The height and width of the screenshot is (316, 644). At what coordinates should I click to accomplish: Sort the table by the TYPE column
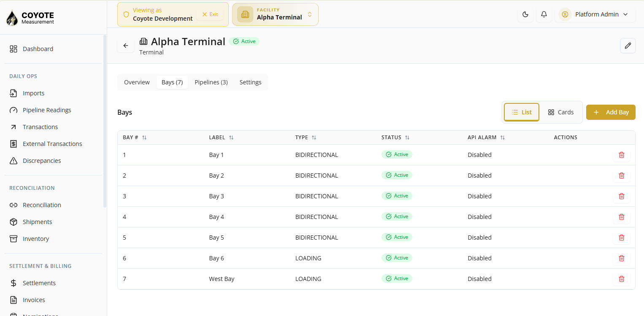[x=306, y=138]
